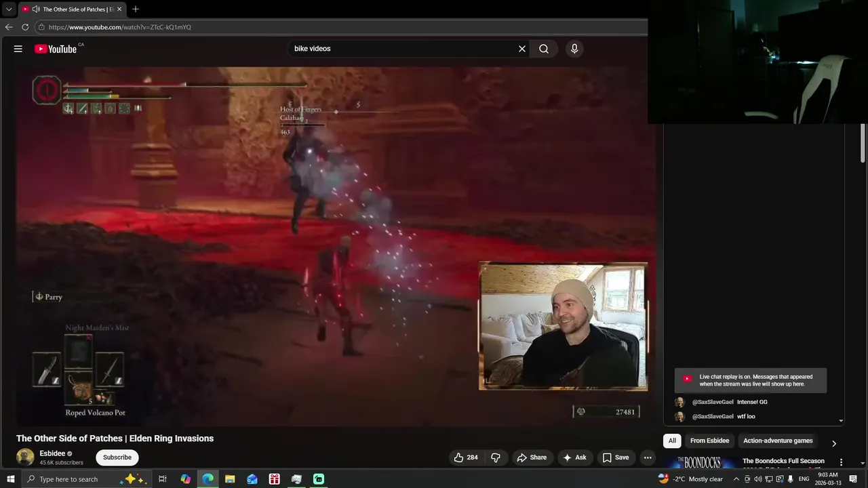The width and height of the screenshot is (868, 488).
Task: Open Task View on taskbar
Action: pyautogui.click(x=163, y=479)
